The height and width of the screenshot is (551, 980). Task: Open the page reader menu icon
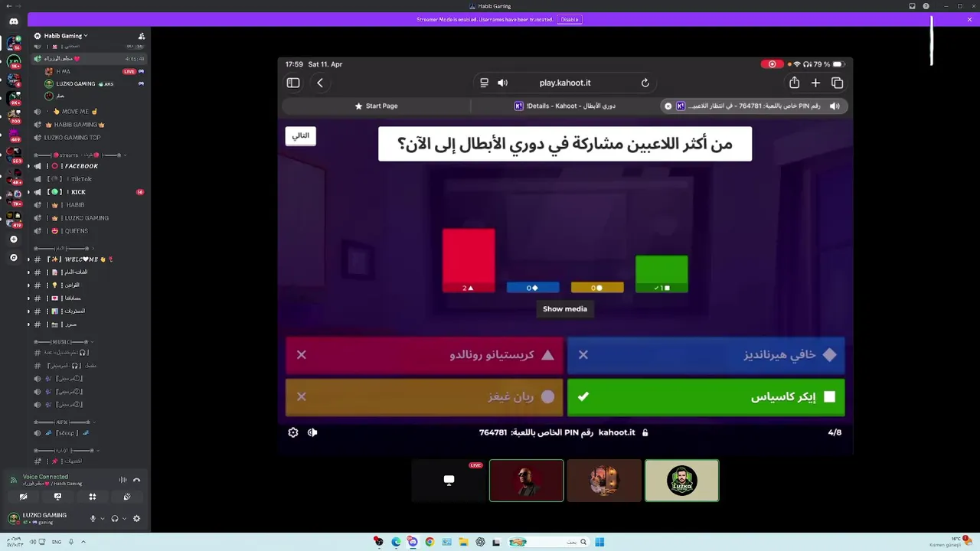pos(484,83)
